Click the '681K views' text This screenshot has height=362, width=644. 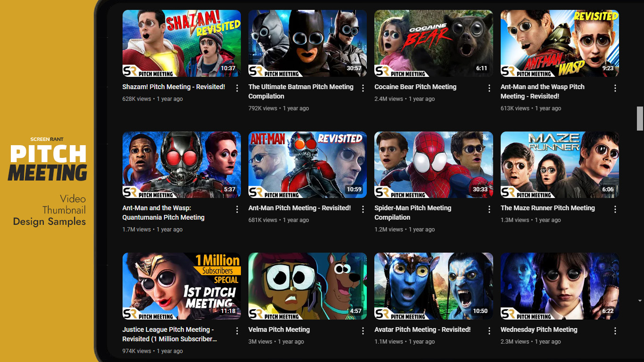263,220
